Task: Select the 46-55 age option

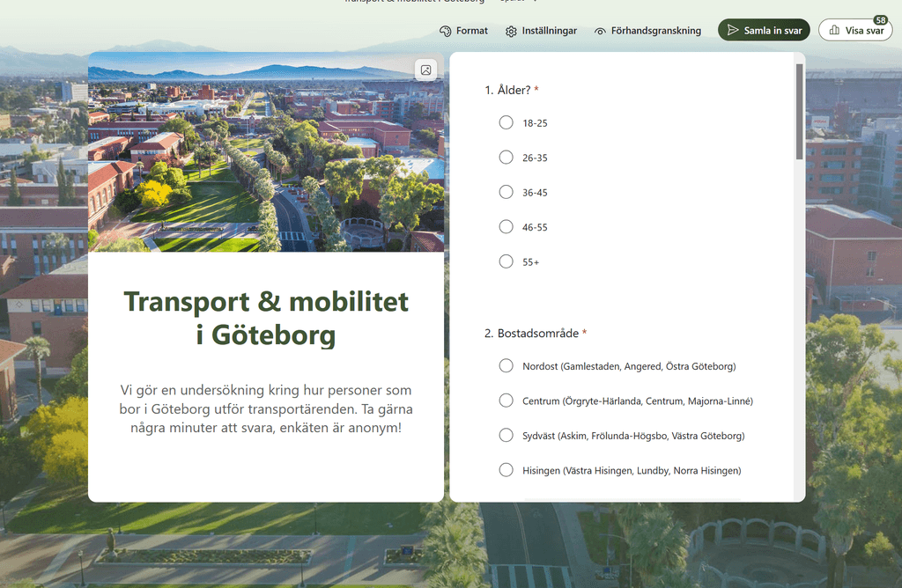Action: pyautogui.click(x=506, y=226)
